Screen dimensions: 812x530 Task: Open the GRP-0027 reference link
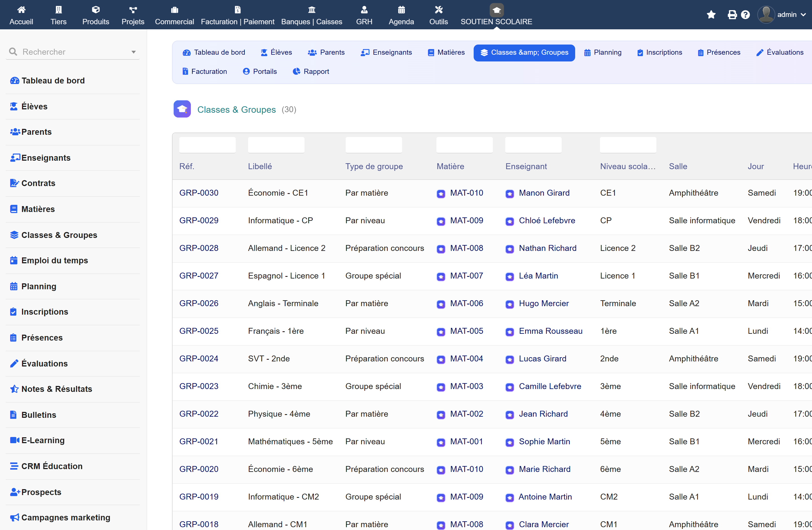(199, 276)
